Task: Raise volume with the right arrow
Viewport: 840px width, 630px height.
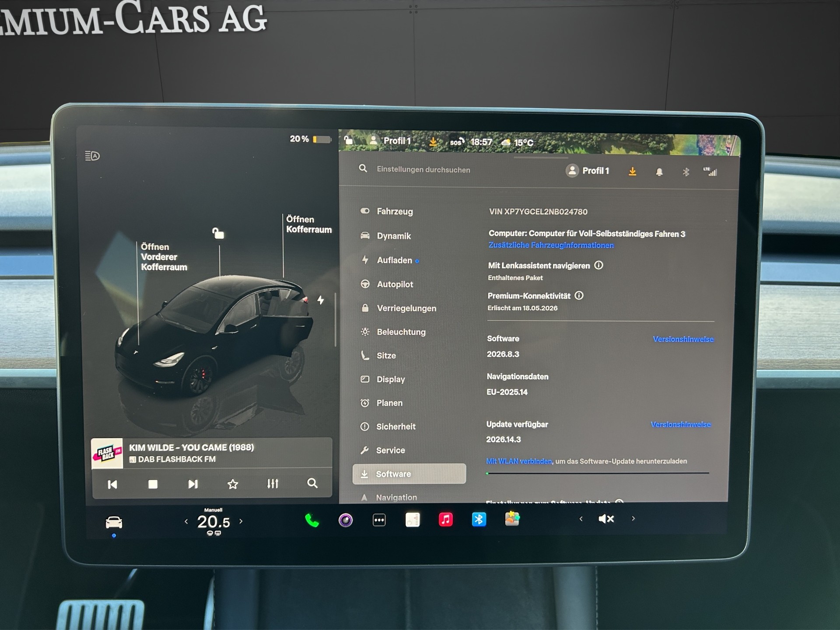Action: (x=633, y=518)
